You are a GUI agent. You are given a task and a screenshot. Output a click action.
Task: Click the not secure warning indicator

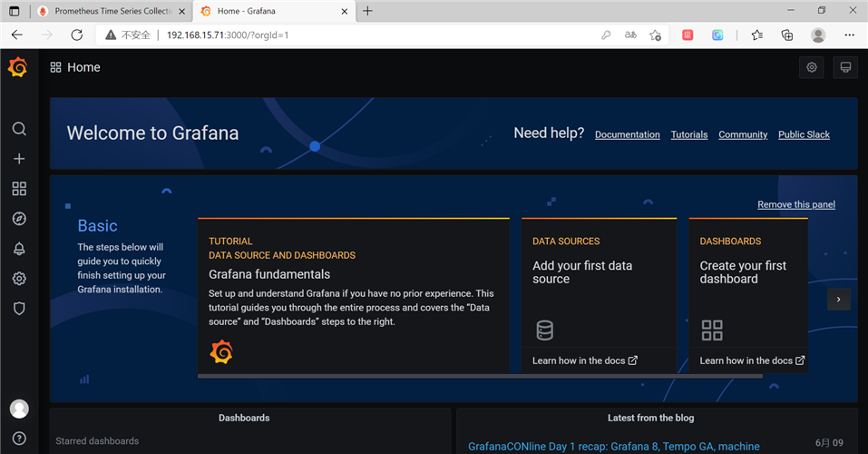(128, 35)
